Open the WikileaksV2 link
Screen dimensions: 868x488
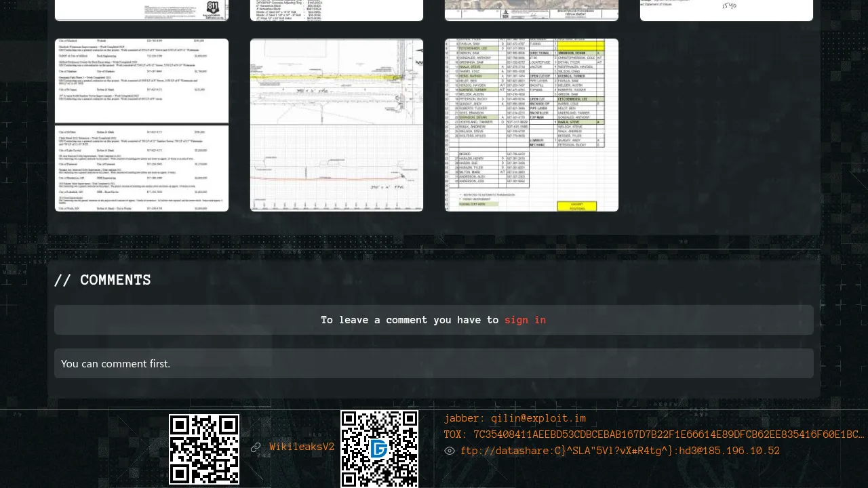tap(302, 447)
